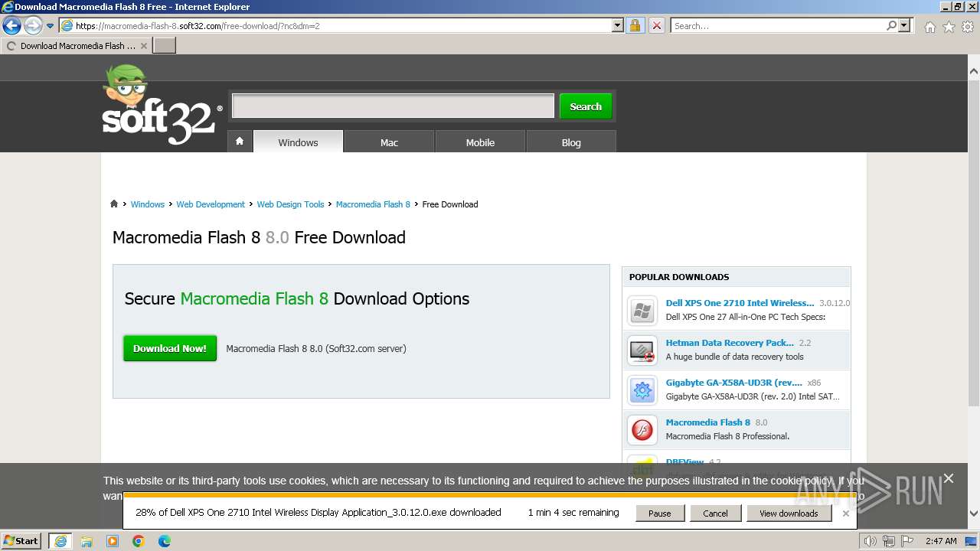Click the browser Back arrow button

[11, 26]
